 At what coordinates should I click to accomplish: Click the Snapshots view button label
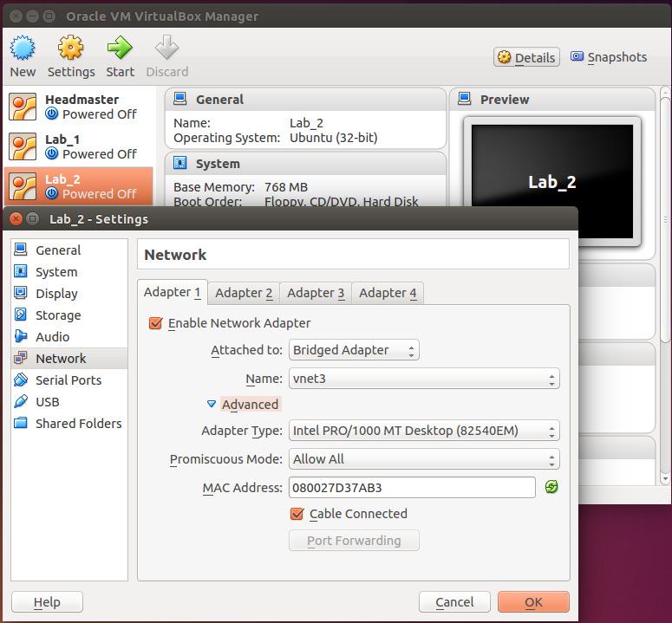point(617,57)
